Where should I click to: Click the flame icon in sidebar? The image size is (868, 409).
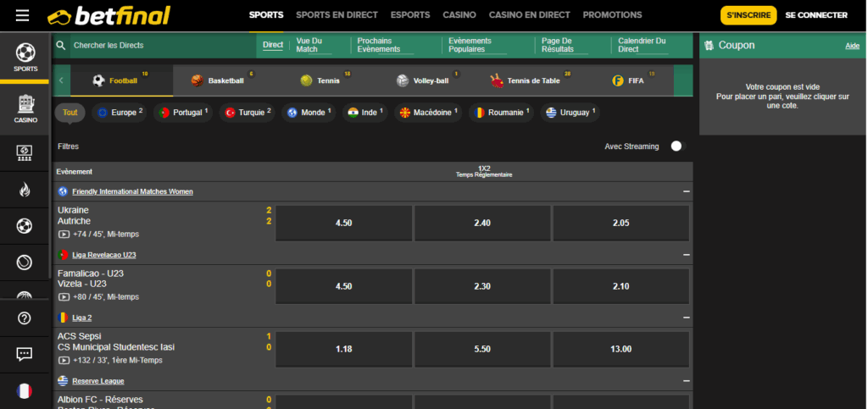pos(25,191)
